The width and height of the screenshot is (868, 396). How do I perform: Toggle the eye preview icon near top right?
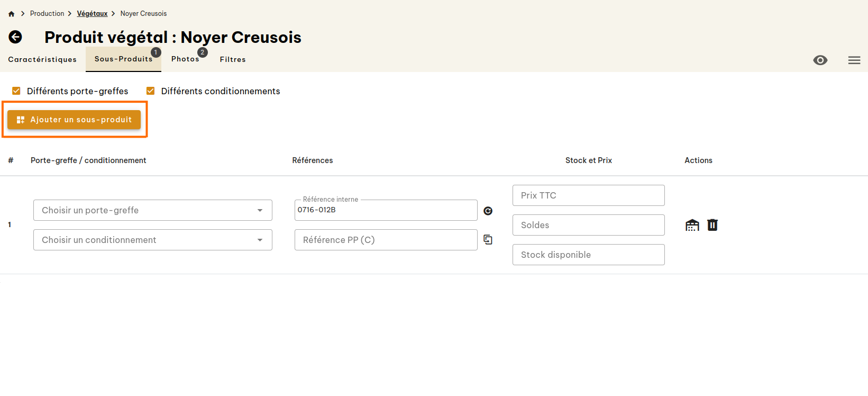(x=820, y=60)
